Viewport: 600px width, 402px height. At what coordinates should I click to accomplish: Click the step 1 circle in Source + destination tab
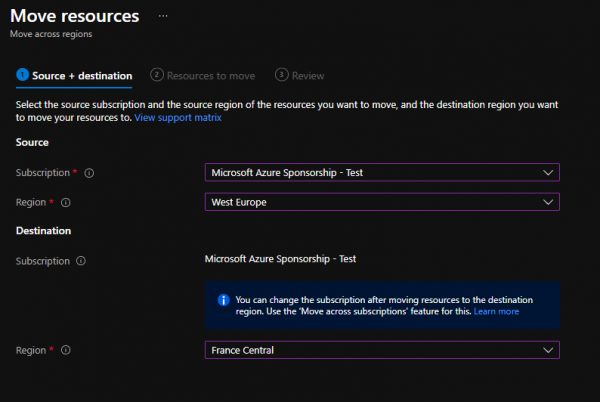tap(23, 75)
